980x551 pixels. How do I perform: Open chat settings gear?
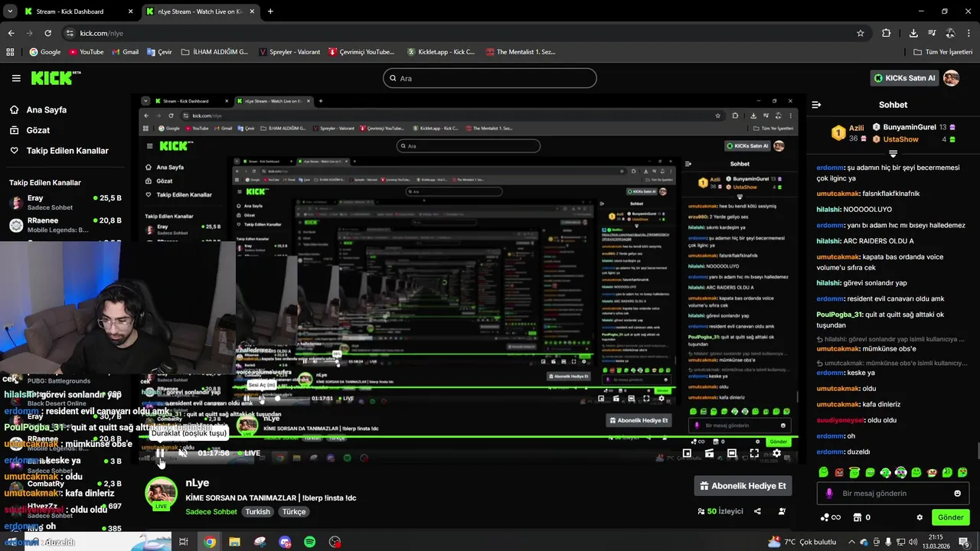click(920, 517)
